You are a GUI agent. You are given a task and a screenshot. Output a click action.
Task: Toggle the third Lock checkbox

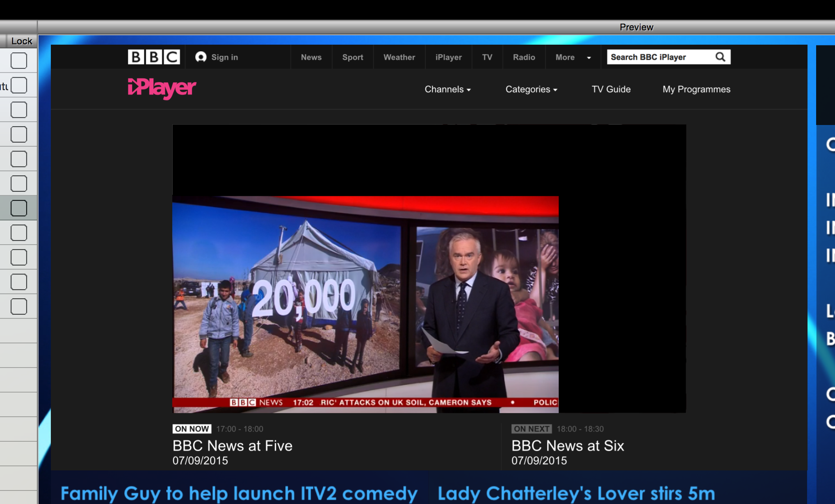coord(19,110)
